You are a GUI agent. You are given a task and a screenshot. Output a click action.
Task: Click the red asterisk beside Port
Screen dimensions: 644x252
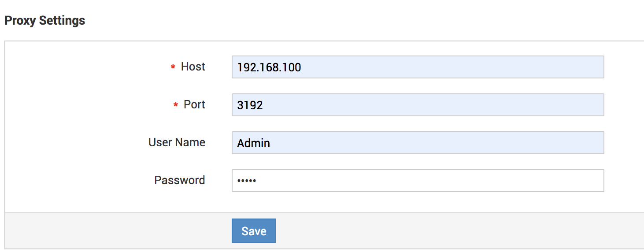(x=175, y=105)
